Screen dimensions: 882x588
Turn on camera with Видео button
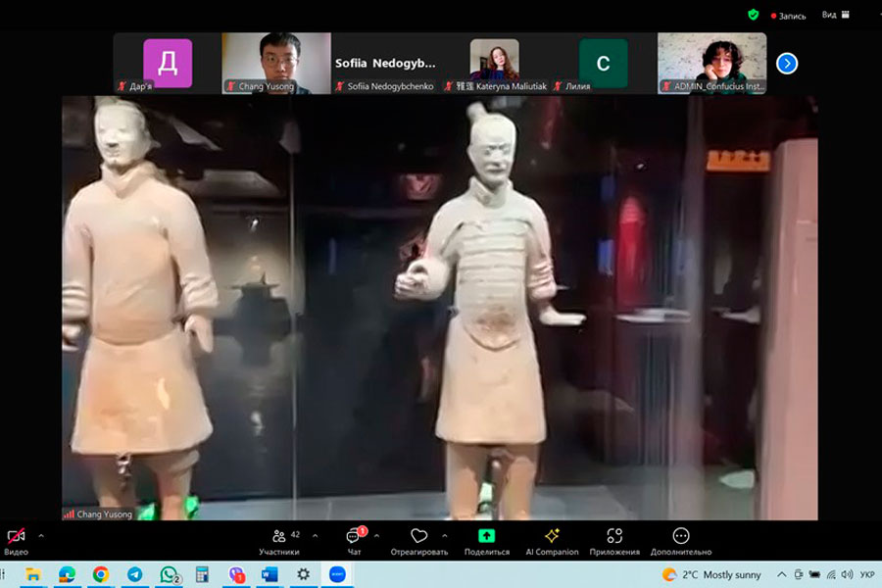point(16,537)
